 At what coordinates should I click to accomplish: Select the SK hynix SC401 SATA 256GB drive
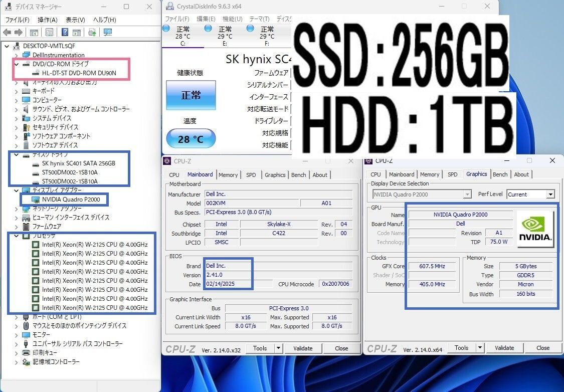tap(78, 163)
